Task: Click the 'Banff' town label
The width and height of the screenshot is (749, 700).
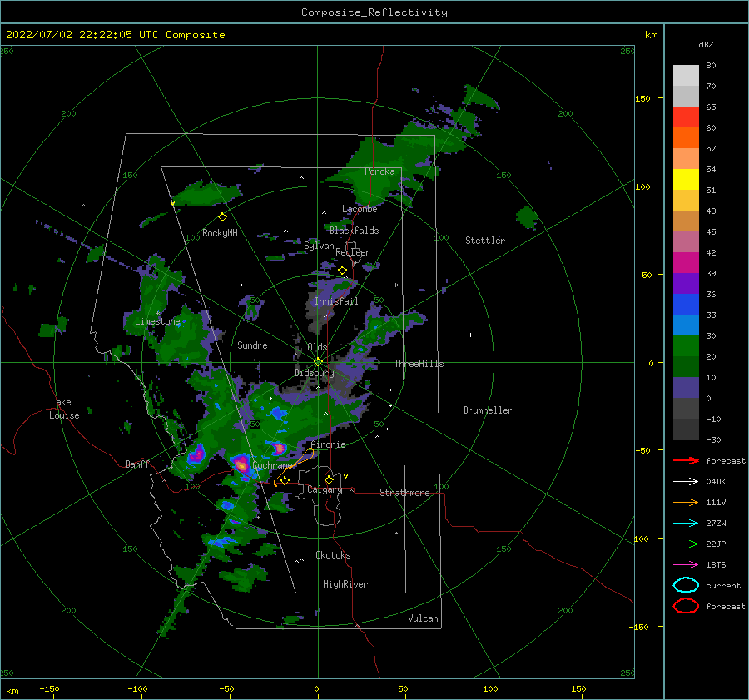Action: coord(137,464)
